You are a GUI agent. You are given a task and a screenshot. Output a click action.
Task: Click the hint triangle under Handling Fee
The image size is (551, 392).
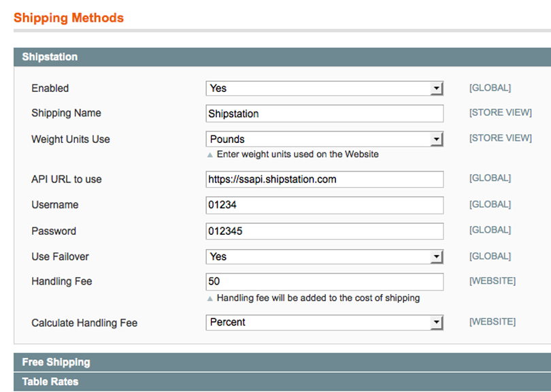click(x=210, y=299)
